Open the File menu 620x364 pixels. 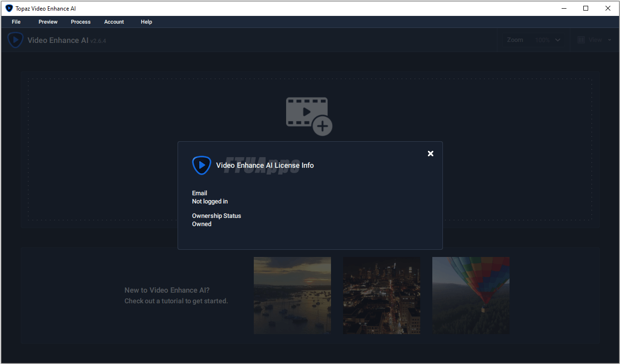[16, 22]
